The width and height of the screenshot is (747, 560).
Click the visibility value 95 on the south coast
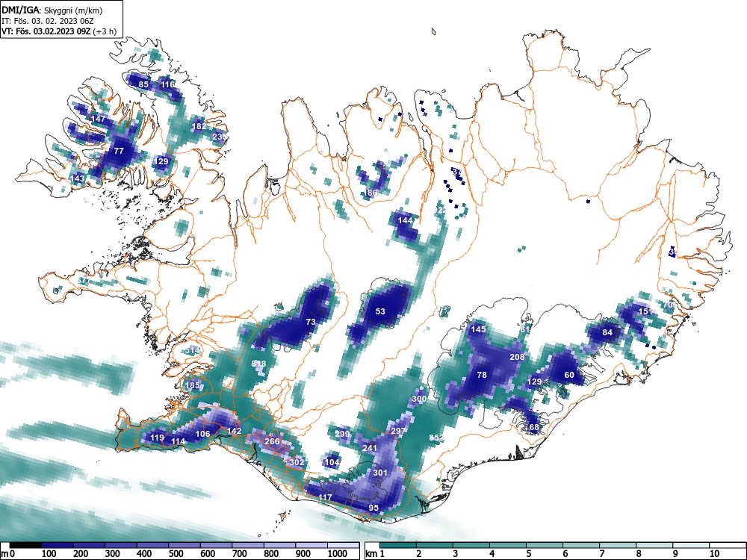[374, 508]
